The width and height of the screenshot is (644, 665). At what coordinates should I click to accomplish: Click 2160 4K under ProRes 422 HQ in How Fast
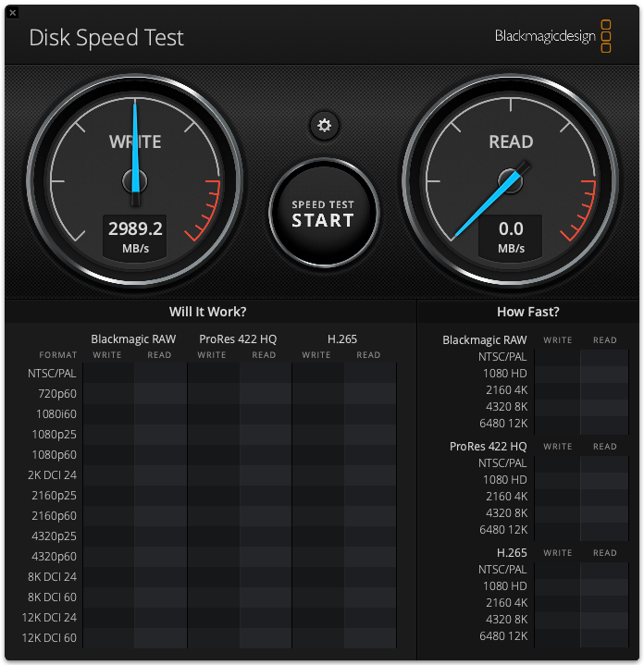pyautogui.click(x=506, y=496)
